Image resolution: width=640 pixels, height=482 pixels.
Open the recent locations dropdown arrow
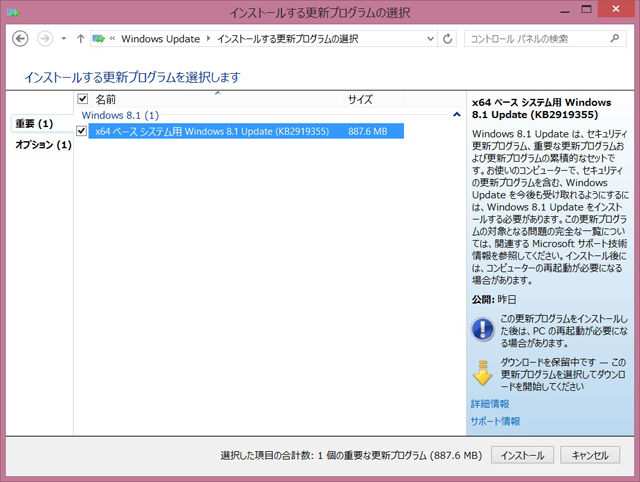[64, 39]
